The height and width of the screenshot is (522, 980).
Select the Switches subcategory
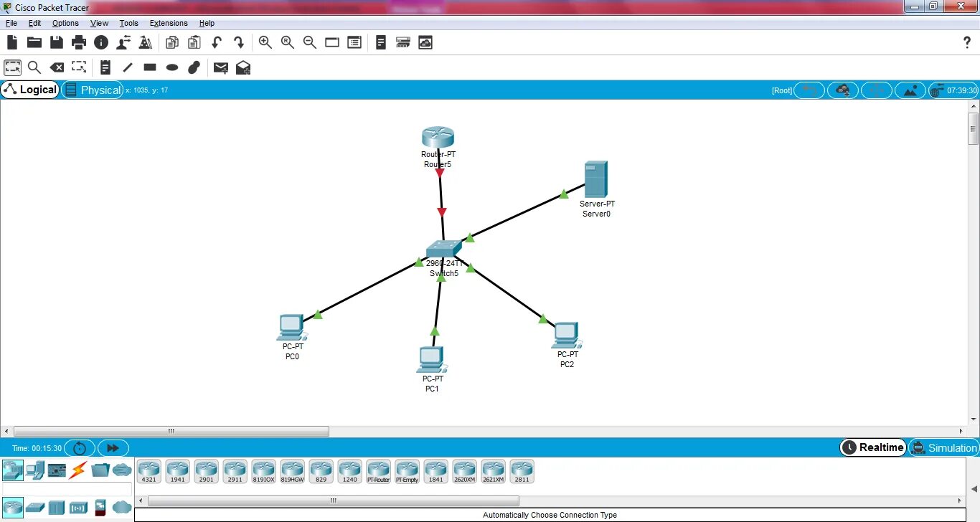point(35,508)
